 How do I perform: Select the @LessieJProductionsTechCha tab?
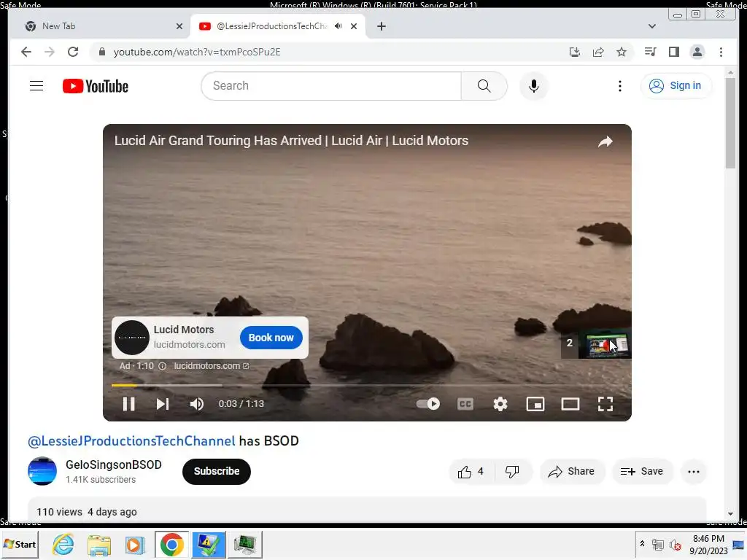click(271, 26)
